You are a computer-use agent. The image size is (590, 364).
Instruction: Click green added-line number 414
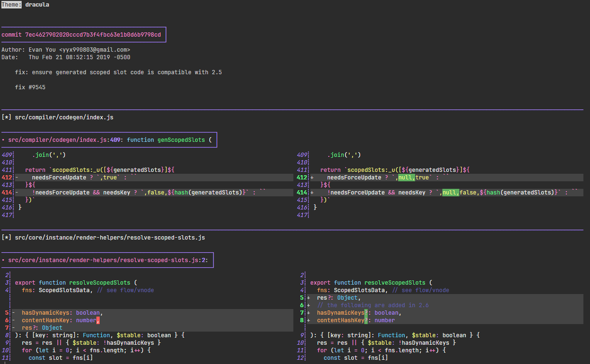(302, 193)
